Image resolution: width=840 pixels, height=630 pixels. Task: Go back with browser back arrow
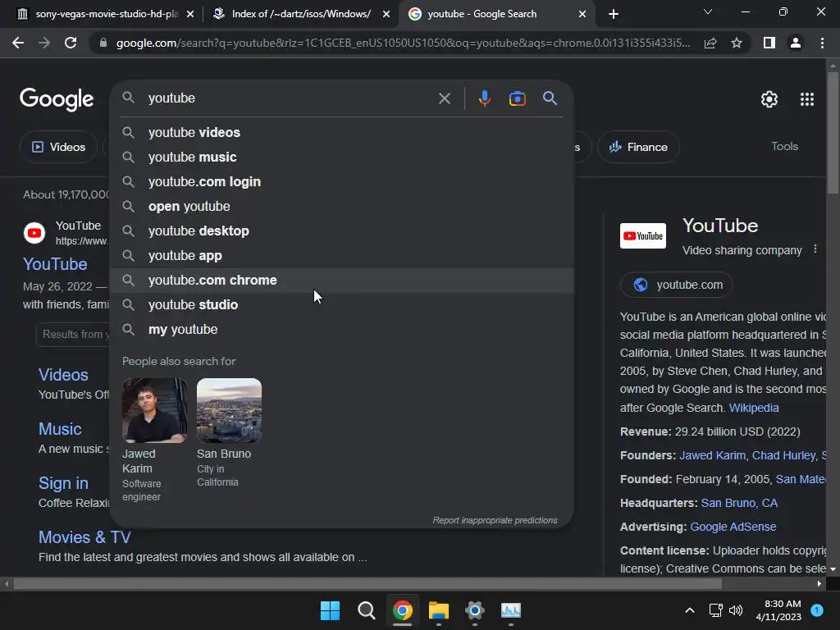[x=18, y=43]
